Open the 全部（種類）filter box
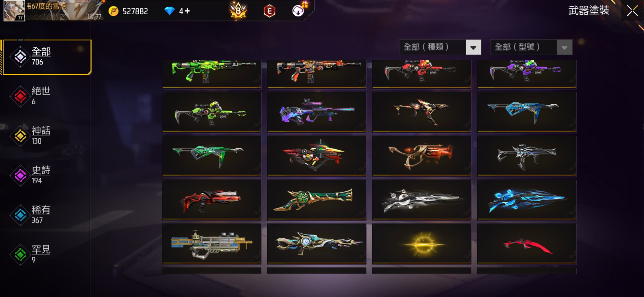Viewport: 644px width, 297px height. (x=440, y=47)
